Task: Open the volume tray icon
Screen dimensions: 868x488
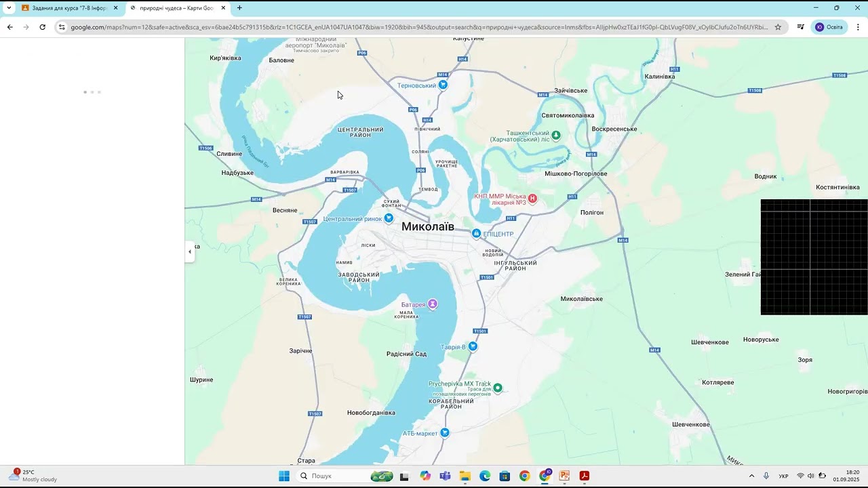Action: click(x=811, y=476)
